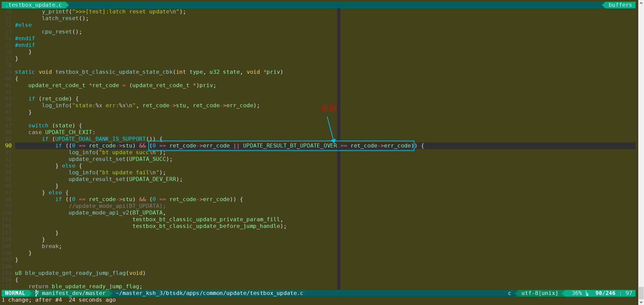
Task: Click the filetype 'c' in the status line
Action: coord(509,293)
